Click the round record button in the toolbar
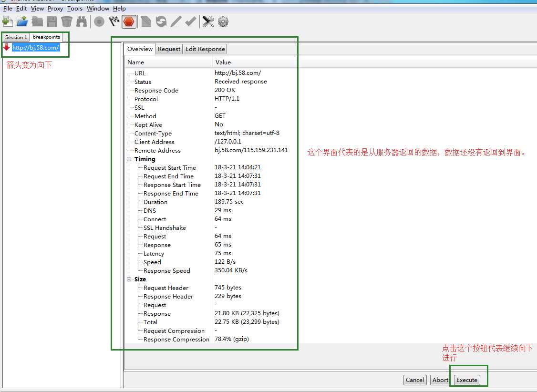 point(99,21)
